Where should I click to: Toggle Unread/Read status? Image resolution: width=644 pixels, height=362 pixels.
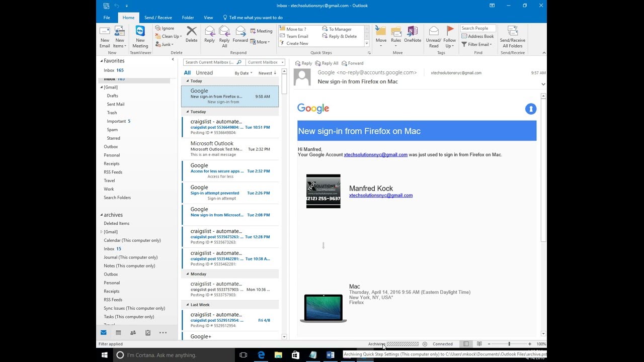click(434, 37)
